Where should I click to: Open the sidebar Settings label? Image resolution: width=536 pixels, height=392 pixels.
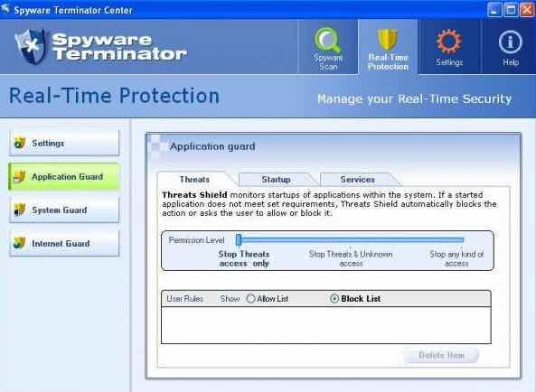pos(48,143)
